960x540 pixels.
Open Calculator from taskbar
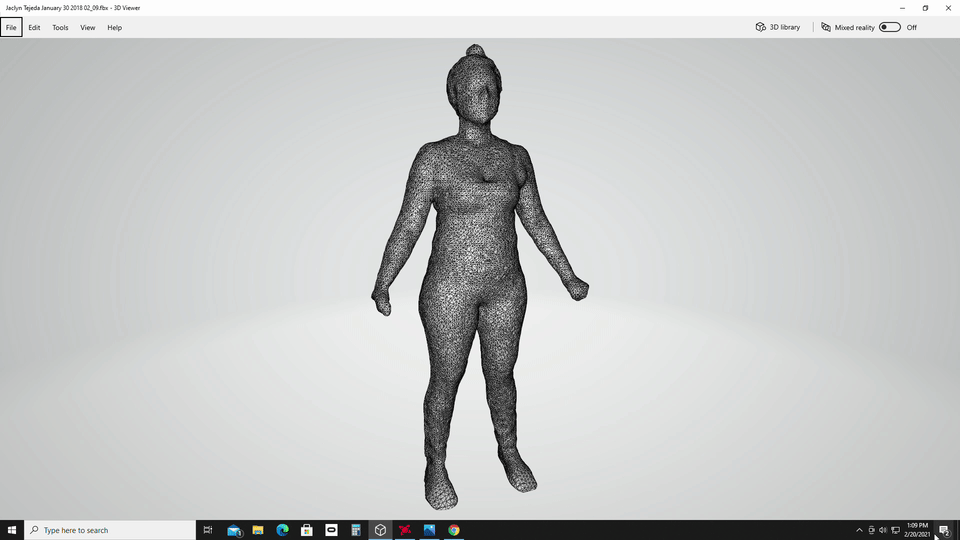coord(356,530)
